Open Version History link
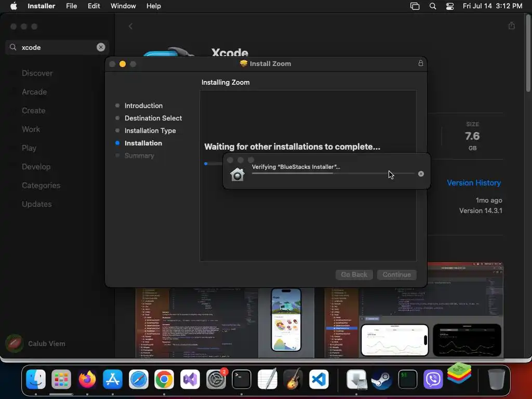The height and width of the screenshot is (399, 532). 474,183
